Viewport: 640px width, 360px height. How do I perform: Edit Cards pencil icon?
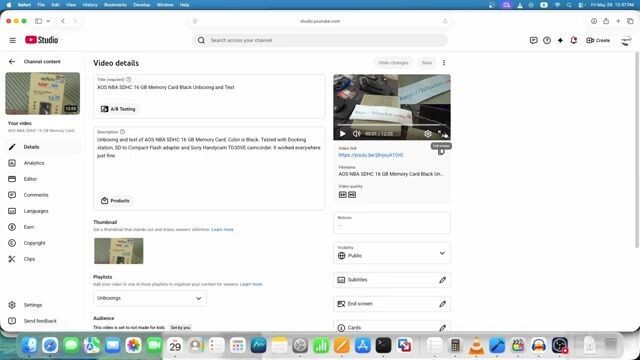click(442, 328)
